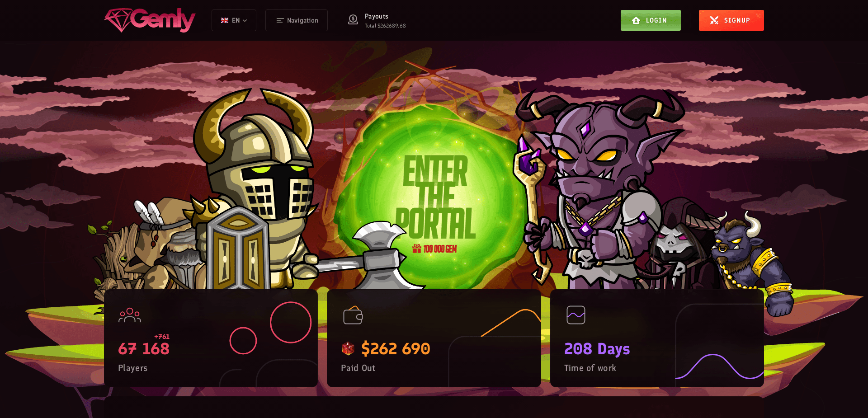This screenshot has width=868, height=418.
Task: Expand the EN language dropdown
Action: 234,20
